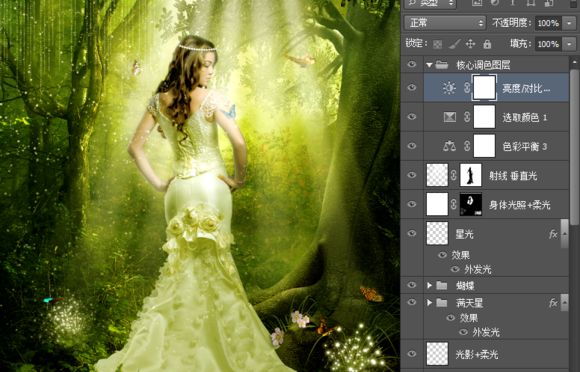Click the 不透明度 100% value field
580x372 pixels.
pyautogui.click(x=548, y=23)
